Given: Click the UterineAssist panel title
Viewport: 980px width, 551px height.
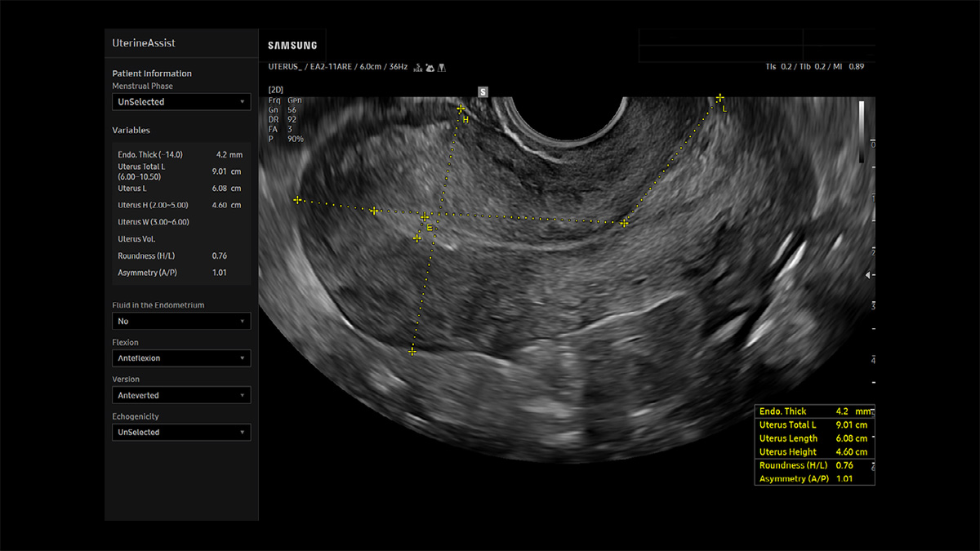Looking at the screenshot, I should point(144,42).
